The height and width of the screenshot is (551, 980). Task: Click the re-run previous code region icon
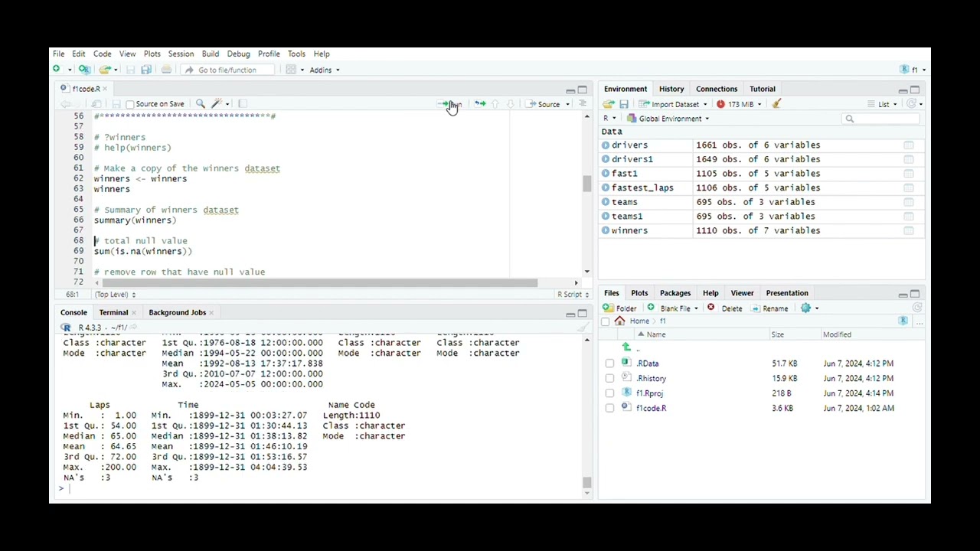(480, 104)
